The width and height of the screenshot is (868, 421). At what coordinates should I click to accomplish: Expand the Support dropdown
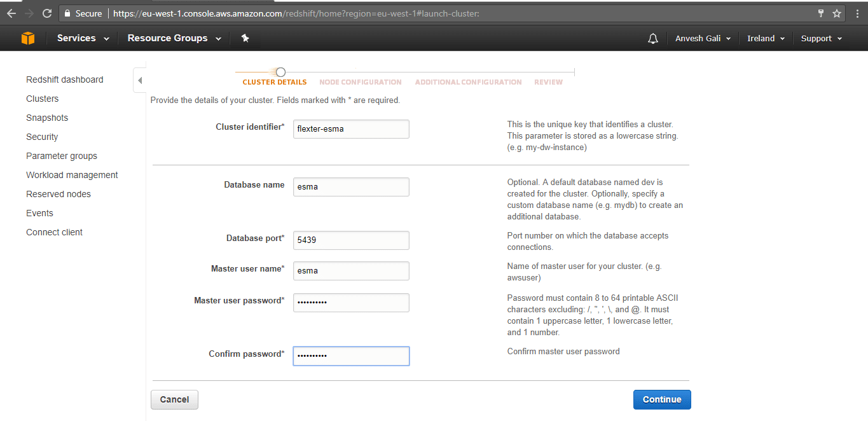[x=822, y=39]
